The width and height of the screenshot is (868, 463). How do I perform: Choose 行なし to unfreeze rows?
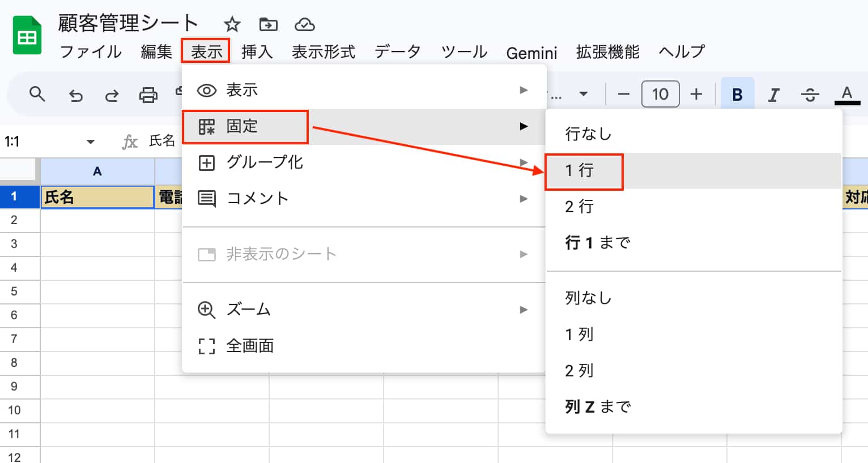(x=693, y=134)
